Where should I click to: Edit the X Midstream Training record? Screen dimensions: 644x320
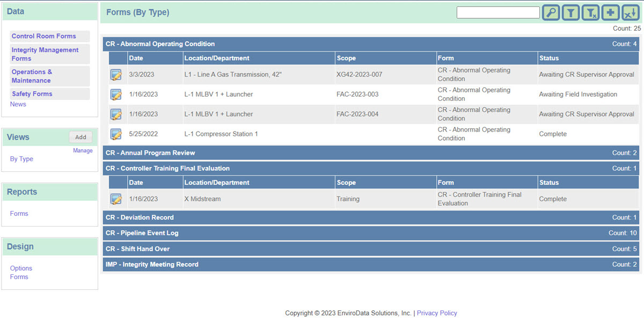point(116,199)
